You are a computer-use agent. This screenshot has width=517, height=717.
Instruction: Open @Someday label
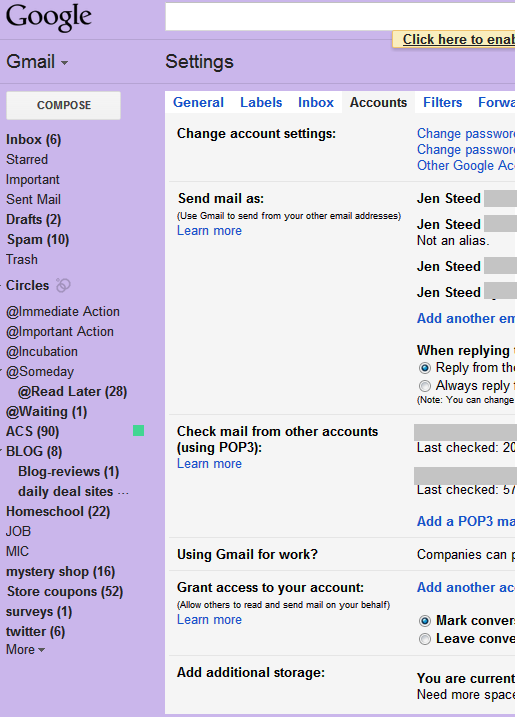click(x=40, y=372)
